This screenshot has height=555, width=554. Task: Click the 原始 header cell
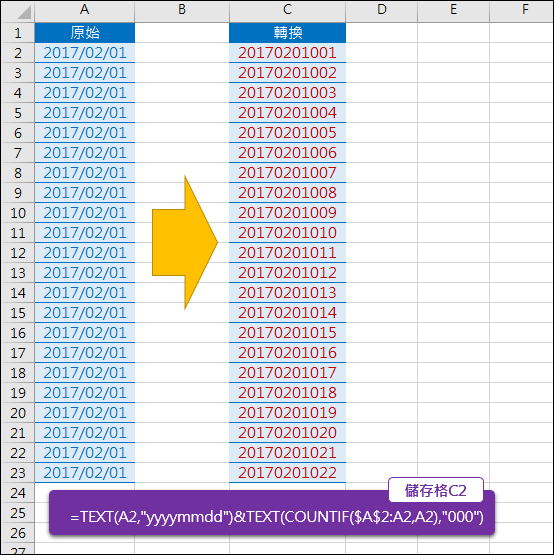pyautogui.click(x=85, y=33)
